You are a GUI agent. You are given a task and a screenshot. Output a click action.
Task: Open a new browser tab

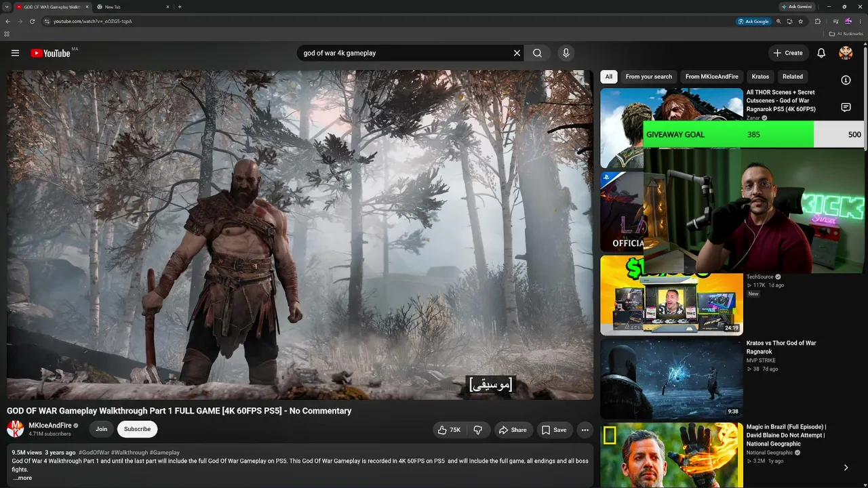tap(179, 7)
